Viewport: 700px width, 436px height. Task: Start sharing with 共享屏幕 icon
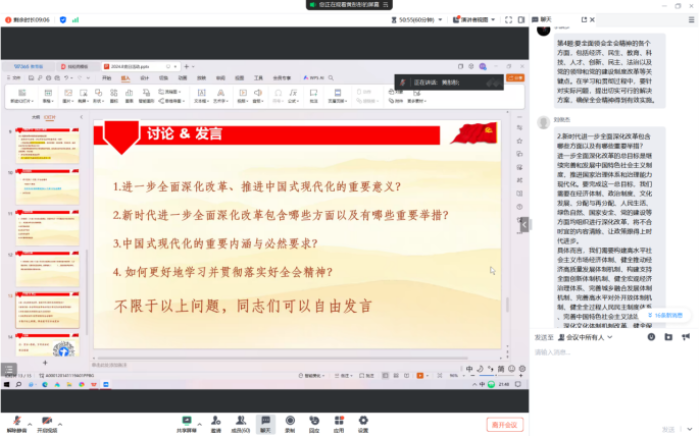[x=186, y=421]
